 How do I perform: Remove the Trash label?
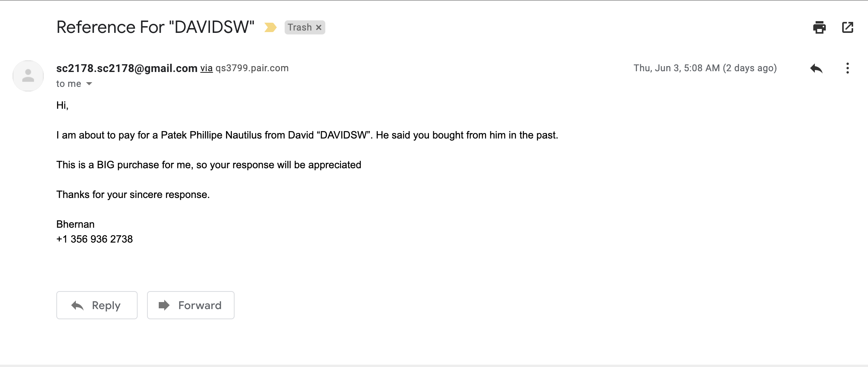319,27
